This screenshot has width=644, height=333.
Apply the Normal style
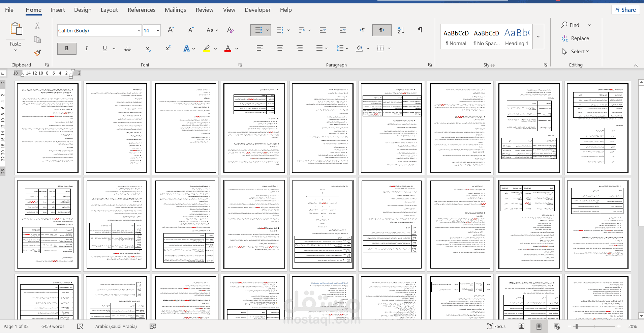456,37
